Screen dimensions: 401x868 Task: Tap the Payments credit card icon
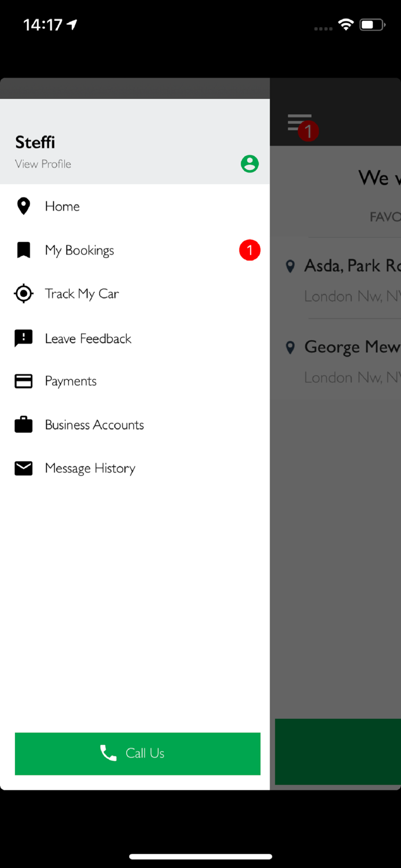24,381
